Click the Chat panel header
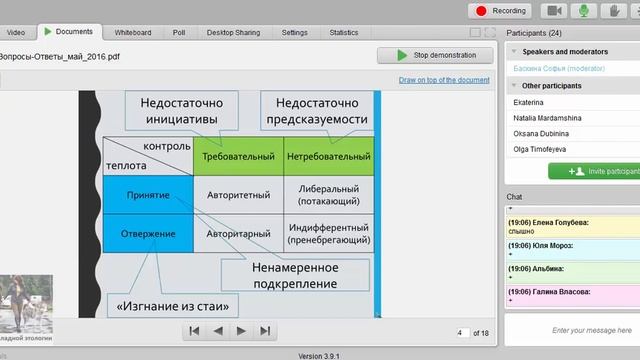This screenshot has height=360, width=640. pos(514,197)
